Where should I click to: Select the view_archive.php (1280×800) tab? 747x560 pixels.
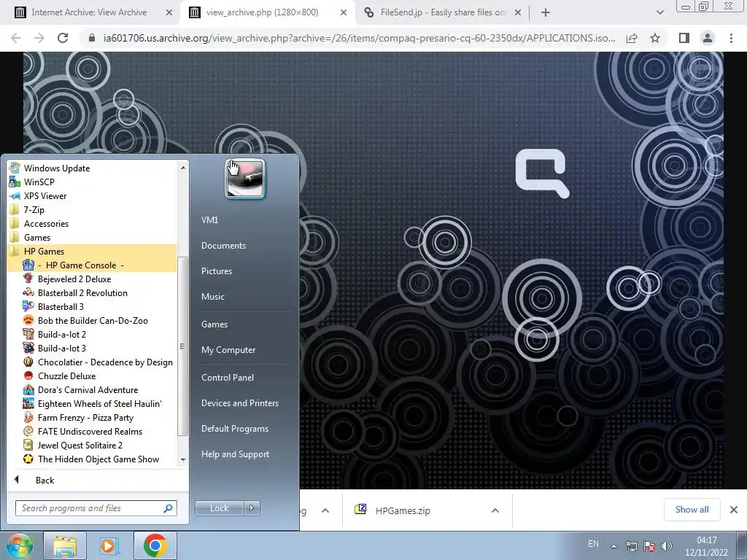(262, 12)
